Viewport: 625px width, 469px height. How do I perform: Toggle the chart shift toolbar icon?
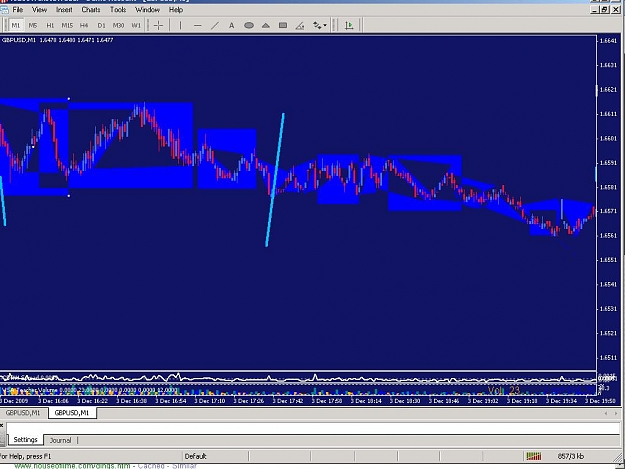[x=349, y=26]
